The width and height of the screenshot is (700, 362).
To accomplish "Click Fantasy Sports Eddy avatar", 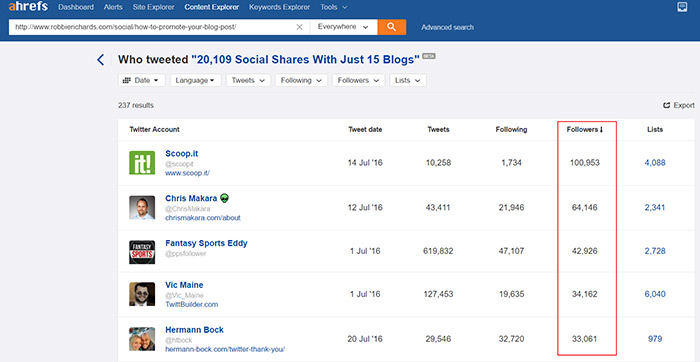I will (x=142, y=252).
